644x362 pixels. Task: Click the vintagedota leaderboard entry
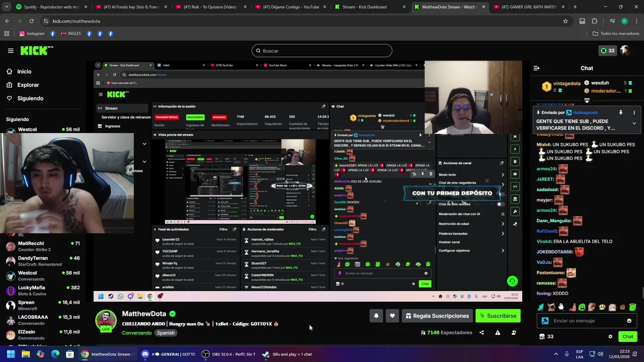tap(561, 86)
